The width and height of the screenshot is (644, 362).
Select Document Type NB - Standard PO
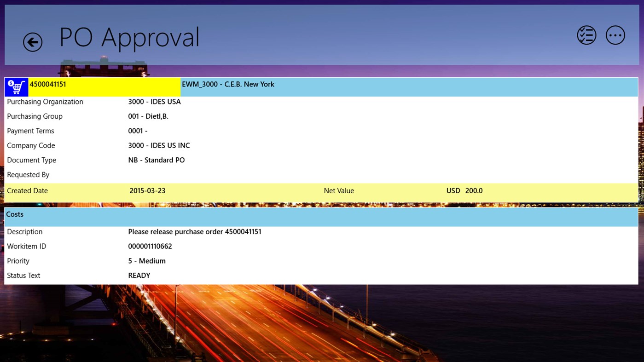pos(157,160)
